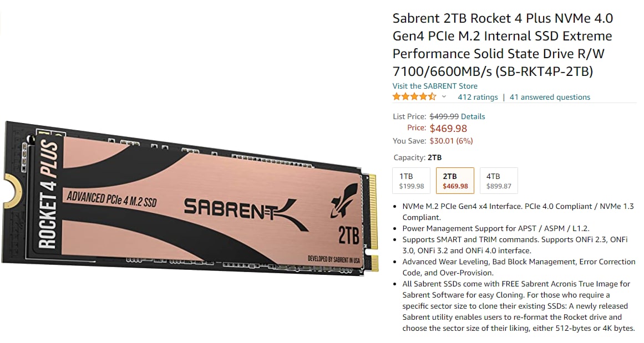The height and width of the screenshot is (343, 644).
Task: Select the 1TB capacity option
Action: [x=412, y=181]
